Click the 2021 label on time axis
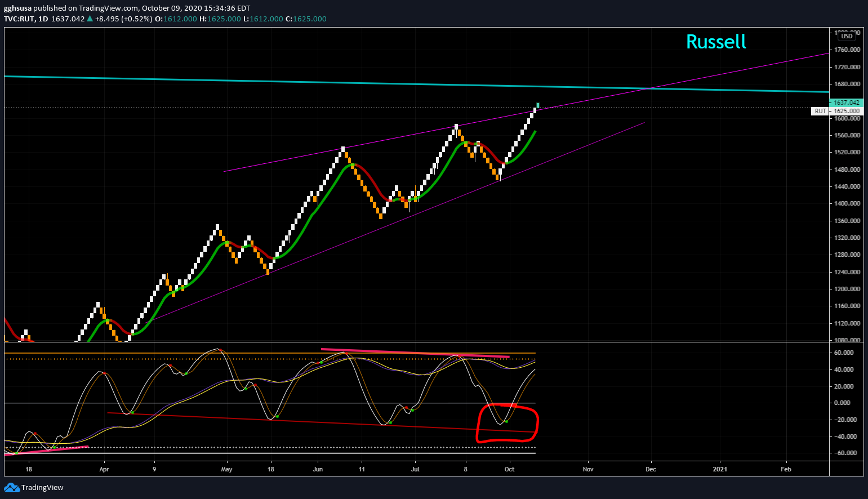 [x=720, y=469]
